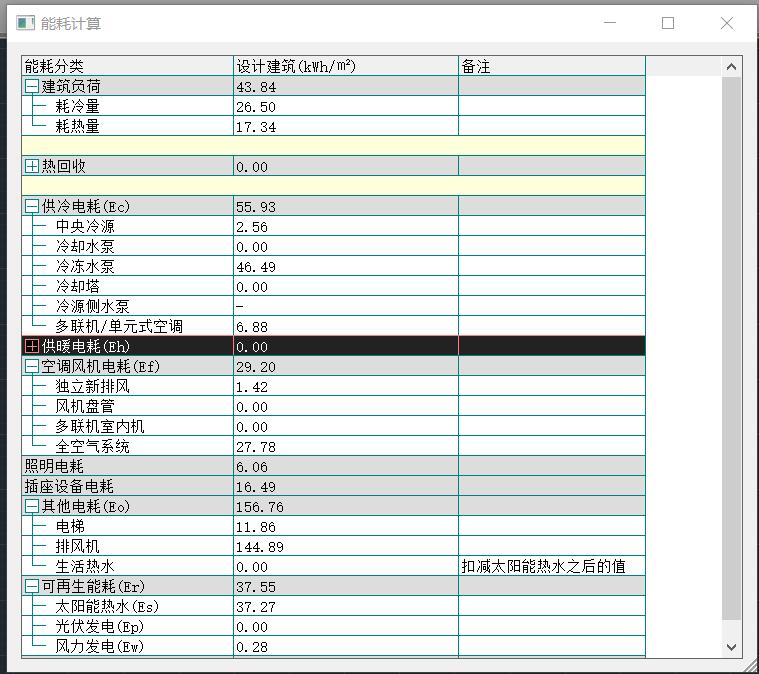Expand the 供暖电耗(Eh) node
Screen dimensions: 759x674
click(x=32, y=347)
